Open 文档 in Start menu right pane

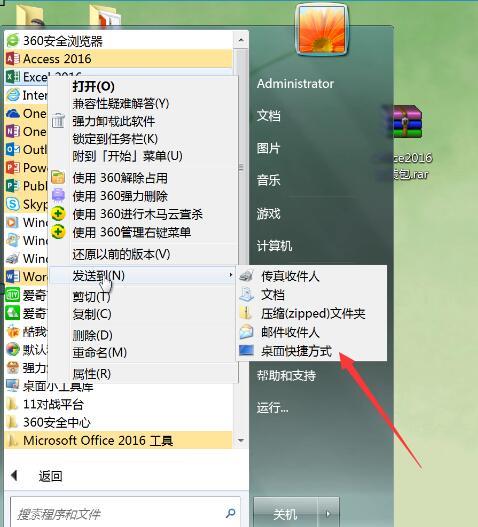[268, 116]
